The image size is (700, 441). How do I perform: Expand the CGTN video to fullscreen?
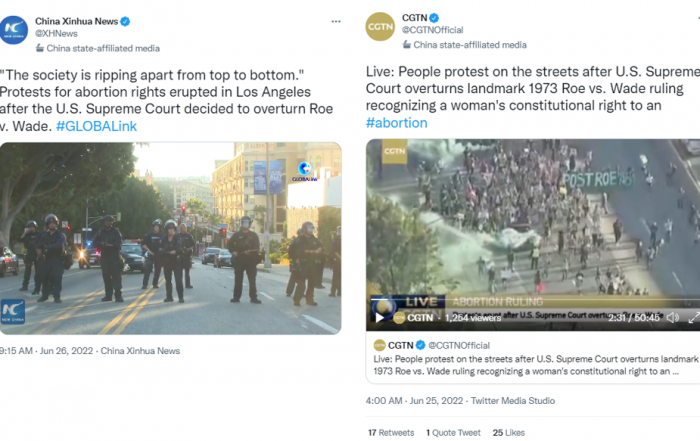(693, 317)
